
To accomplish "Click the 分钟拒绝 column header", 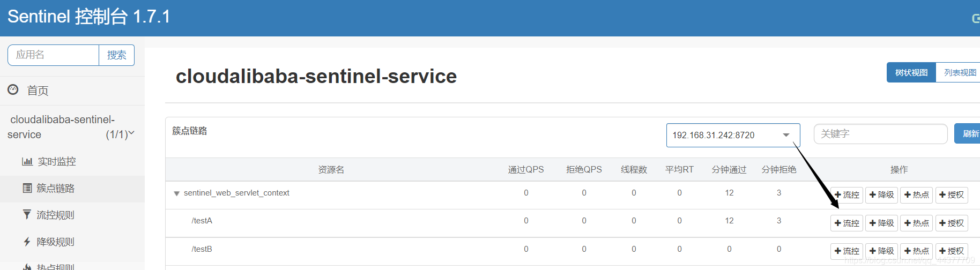I will [x=779, y=170].
